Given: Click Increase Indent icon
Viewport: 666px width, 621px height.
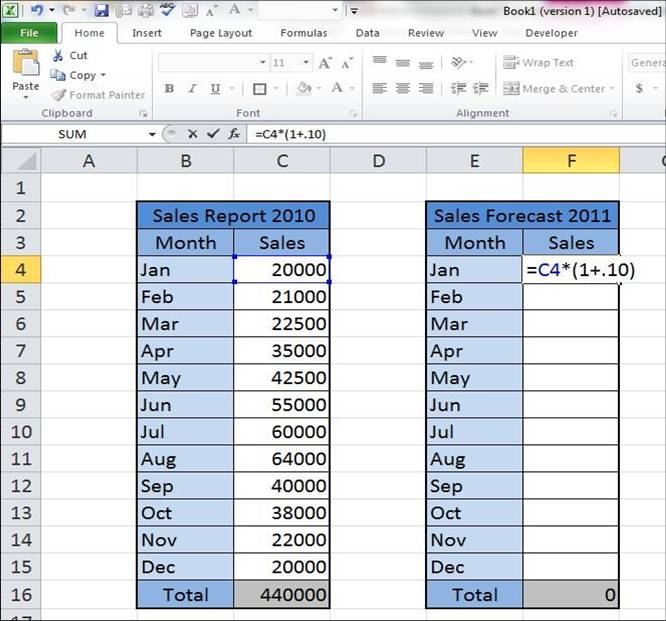Looking at the screenshot, I should (x=481, y=88).
